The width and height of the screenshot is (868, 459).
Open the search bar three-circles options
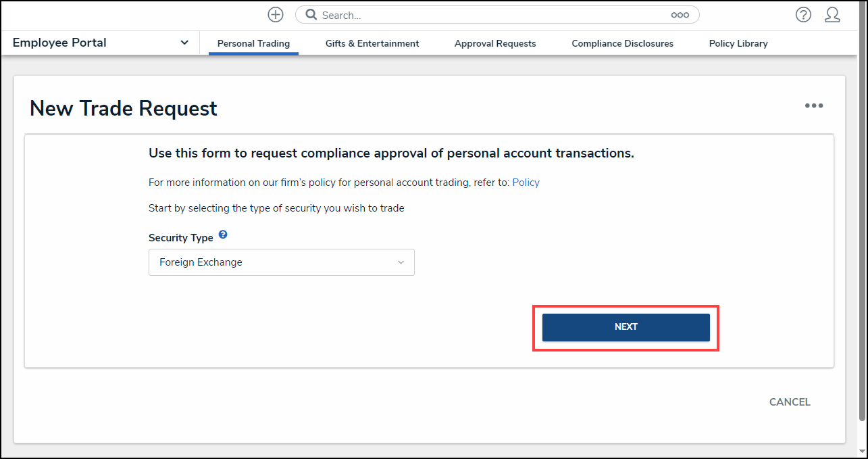click(680, 15)
